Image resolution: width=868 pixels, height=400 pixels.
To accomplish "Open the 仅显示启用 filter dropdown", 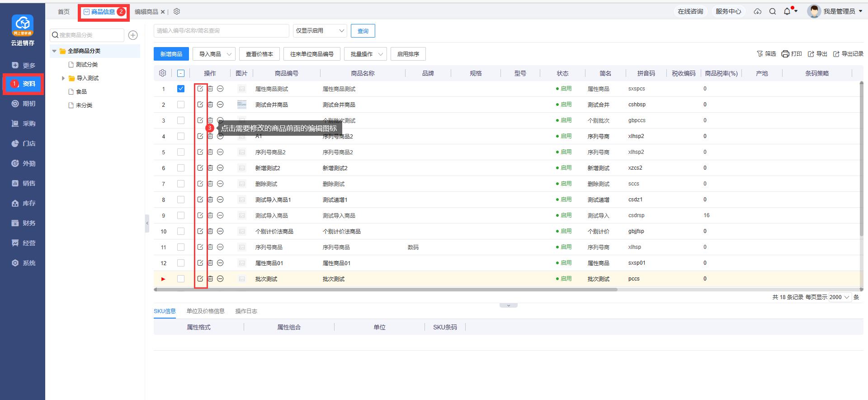I will (320, 31).
